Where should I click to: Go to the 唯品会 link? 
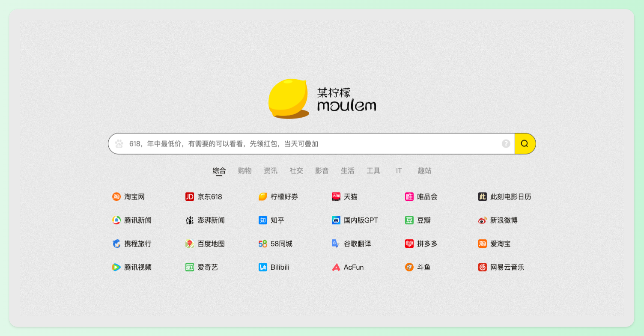pos(427,197)
